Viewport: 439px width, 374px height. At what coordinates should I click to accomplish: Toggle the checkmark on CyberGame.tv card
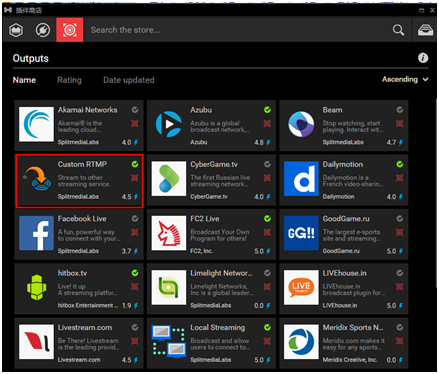coord(267,164)
